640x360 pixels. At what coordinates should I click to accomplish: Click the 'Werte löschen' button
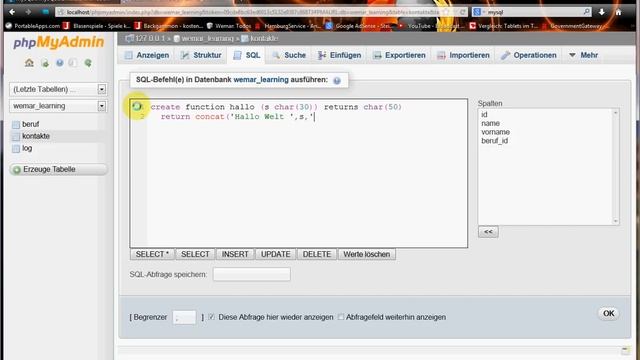[367, 254]
